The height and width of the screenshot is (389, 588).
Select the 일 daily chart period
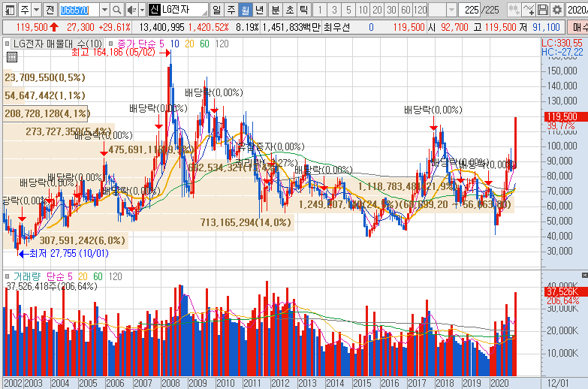point(216,10)
